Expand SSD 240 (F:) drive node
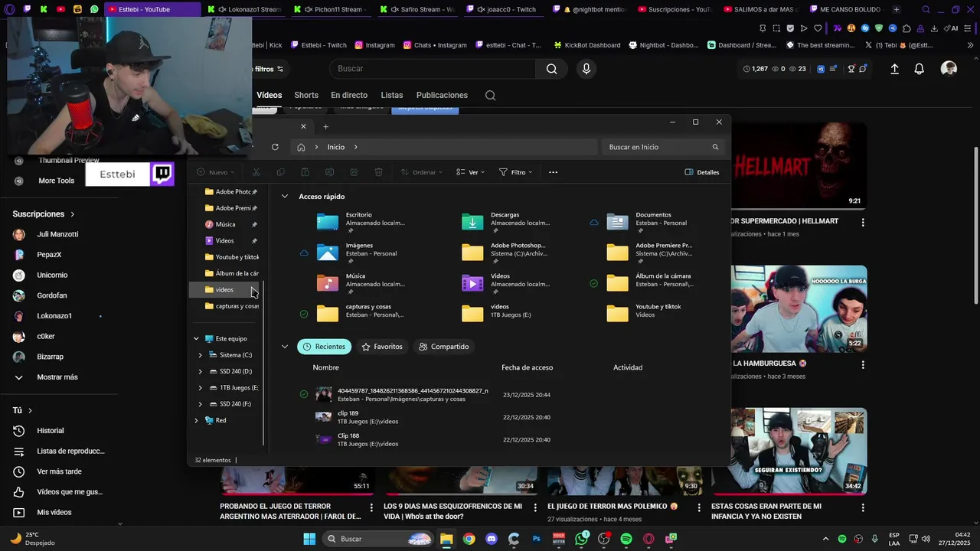 pyautogui.click(x=200, y=404)
